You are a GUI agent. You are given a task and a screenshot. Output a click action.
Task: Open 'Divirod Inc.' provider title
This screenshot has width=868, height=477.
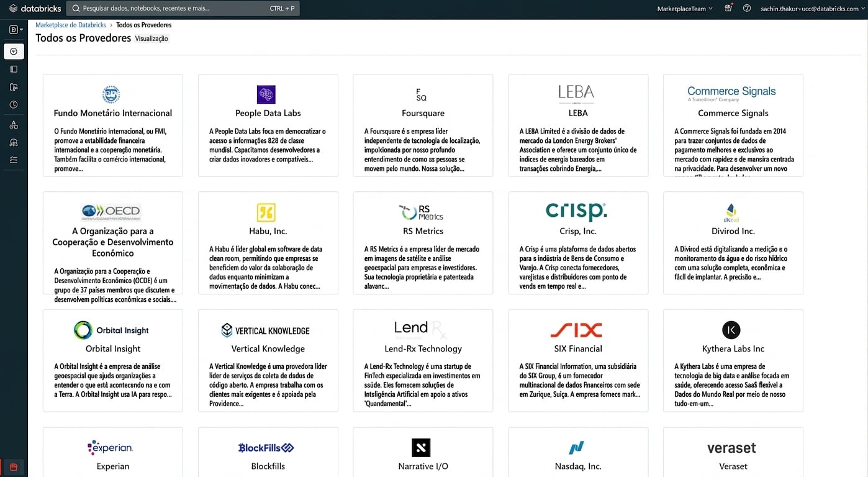click(x=733, y=231)
